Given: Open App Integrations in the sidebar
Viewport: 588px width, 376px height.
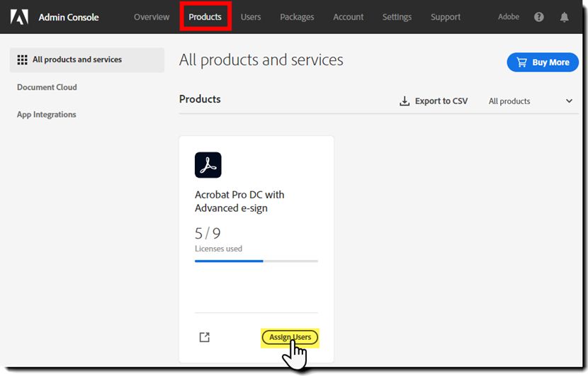Looking at the screenshot, I should 46,115.
